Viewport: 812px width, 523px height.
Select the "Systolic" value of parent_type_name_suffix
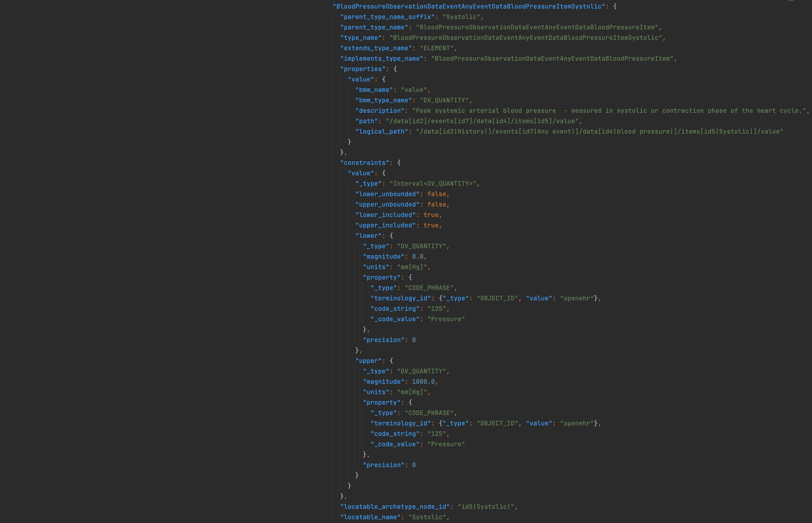(461, 17)
